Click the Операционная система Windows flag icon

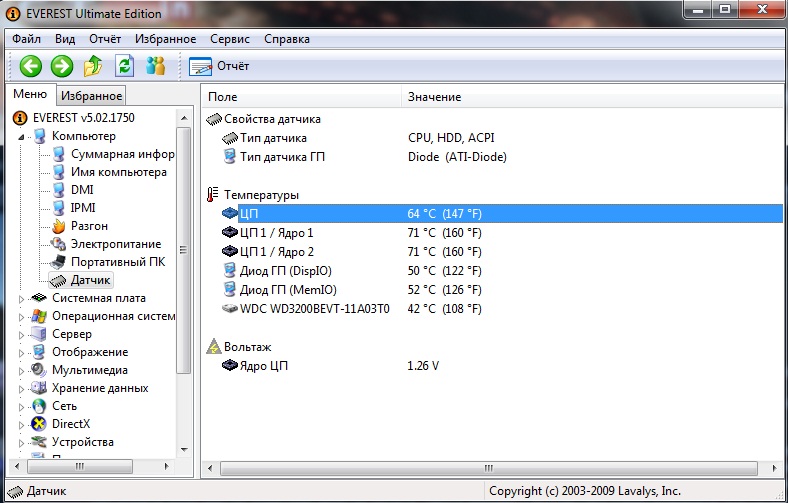[x=39, y=316]
